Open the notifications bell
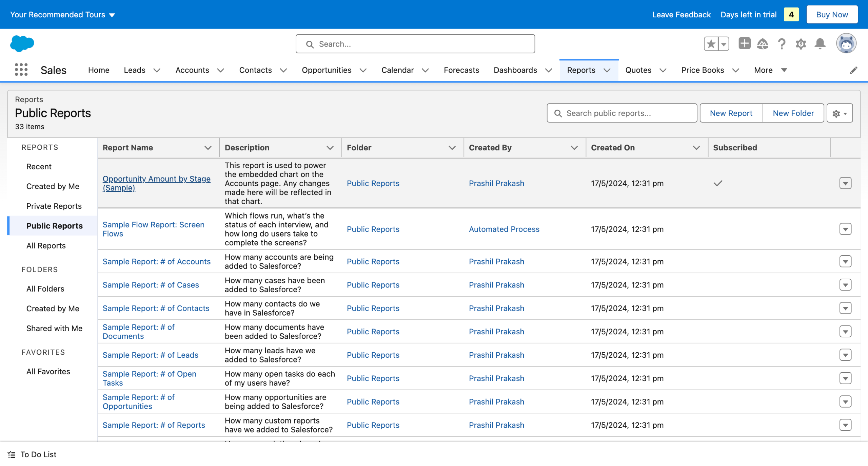The height and width of the screenshot is (466, 868). (820, 44)
